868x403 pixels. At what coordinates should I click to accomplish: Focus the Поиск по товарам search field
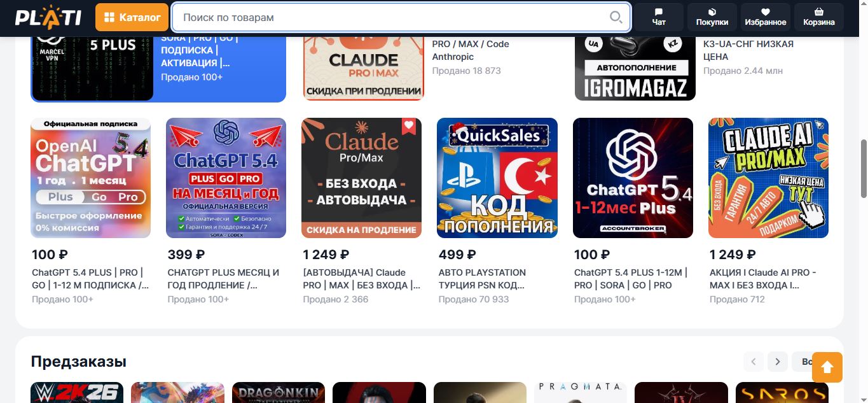point(401,17)
